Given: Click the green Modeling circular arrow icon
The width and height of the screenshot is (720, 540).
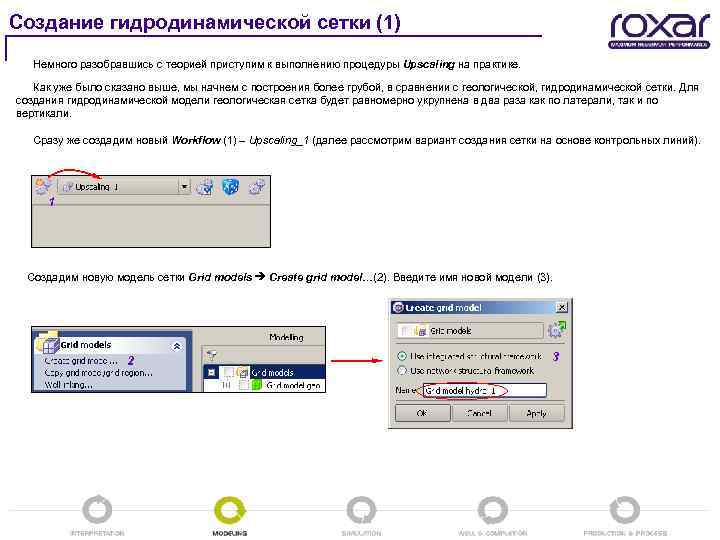Looking at the screenshot, I should [230, 510].
